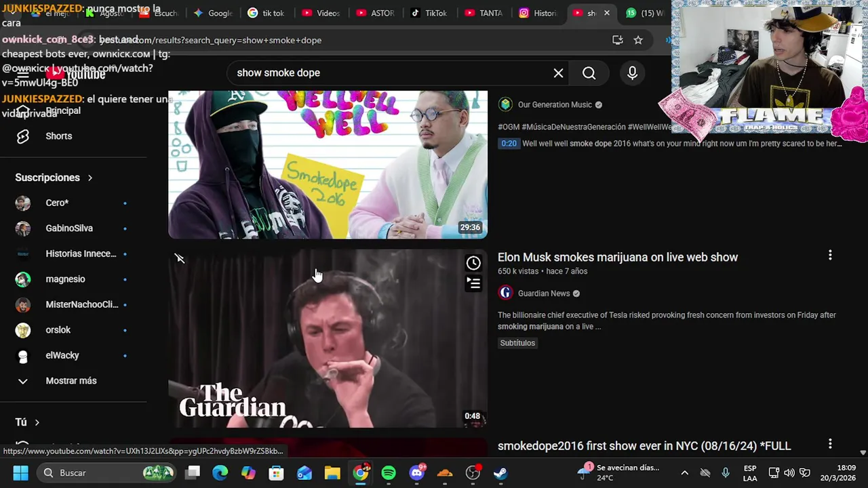Open options menu for the Elon Musk video

(830, 256)
